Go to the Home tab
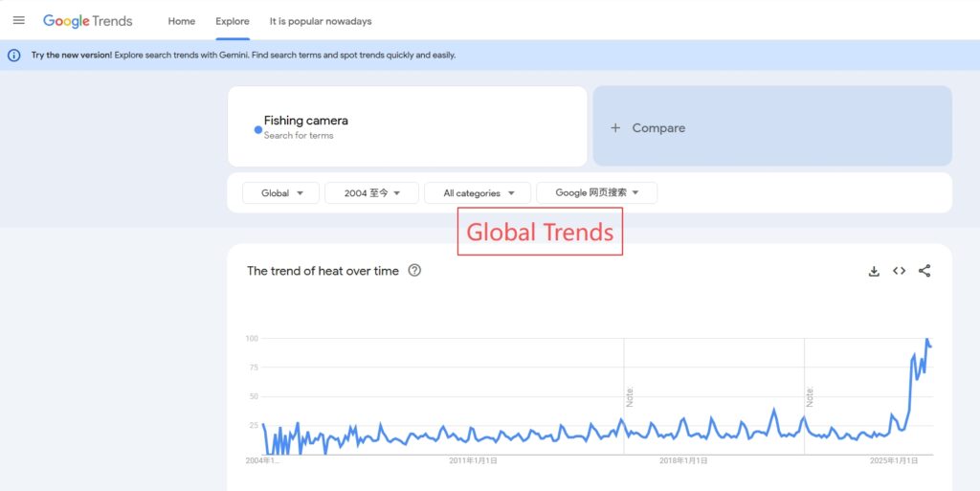The image size is (980, 491). pos(182,21)
